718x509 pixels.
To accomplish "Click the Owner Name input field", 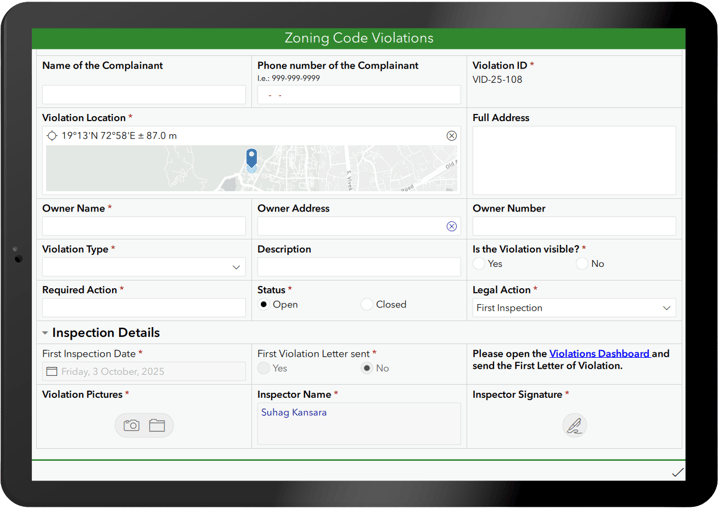I will point(143,226).
